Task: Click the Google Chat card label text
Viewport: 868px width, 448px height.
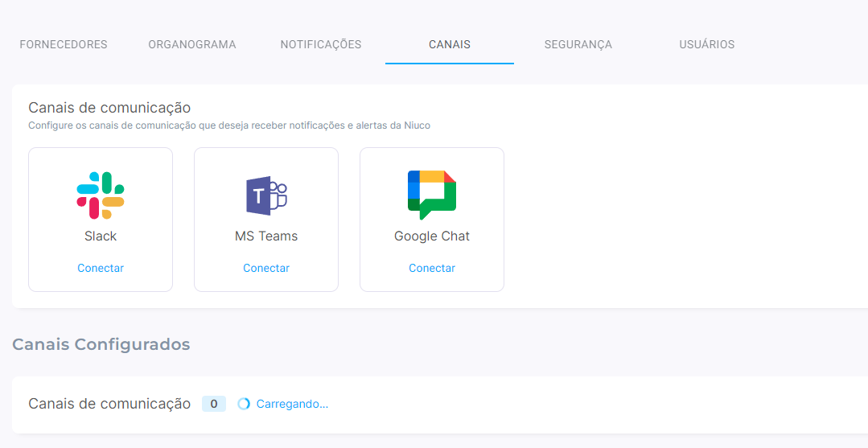Action: tap(432, 236)
